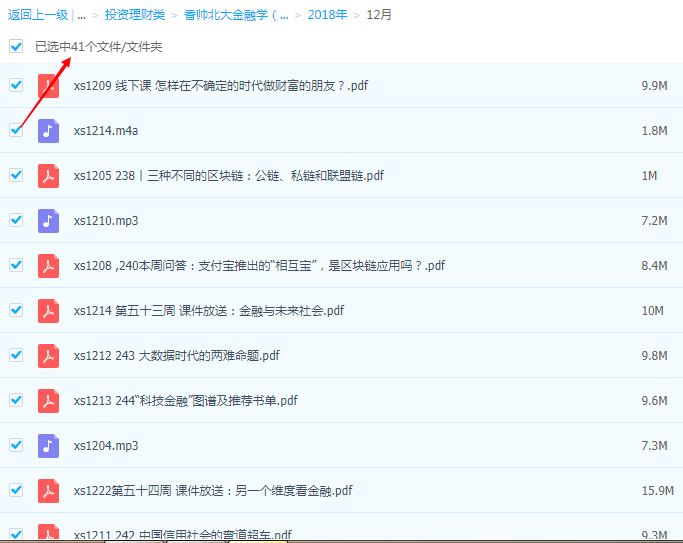Click PDF icon for xs1209 线下课 file
The width and height of the screenshot is (683, 543).
pyautogui.click(x=48, y=86)
